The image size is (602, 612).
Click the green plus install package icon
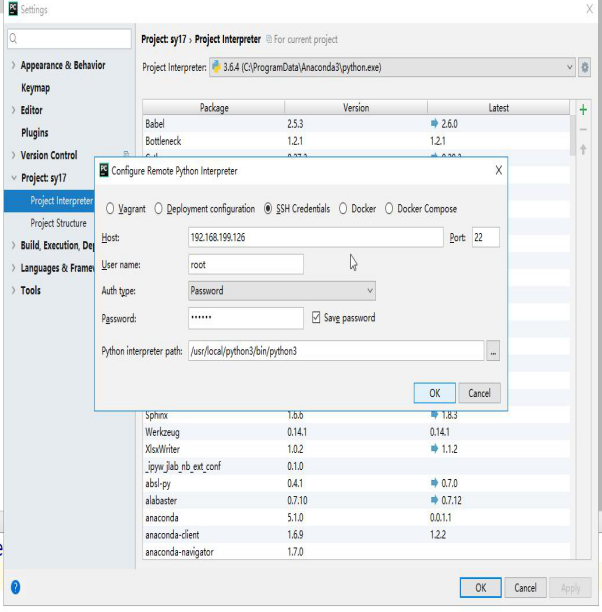click(x=584, y=109)
